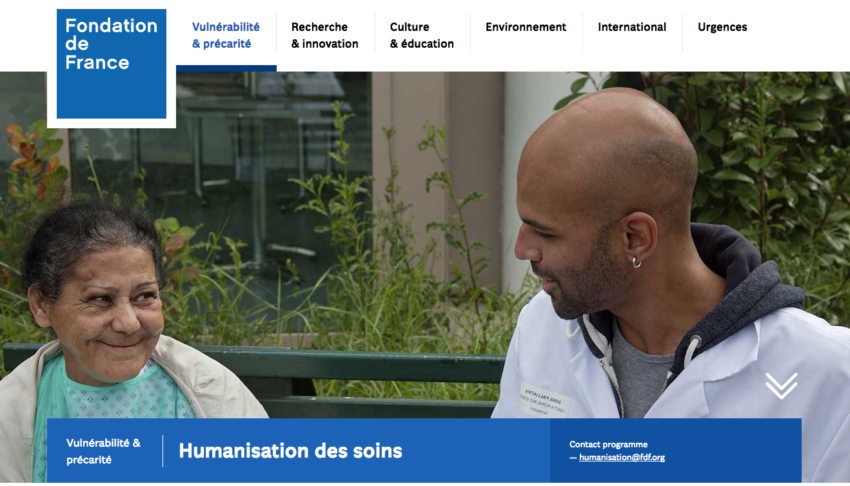Click the Contact programme label
The image size is (850, 486).
point(608,444)
